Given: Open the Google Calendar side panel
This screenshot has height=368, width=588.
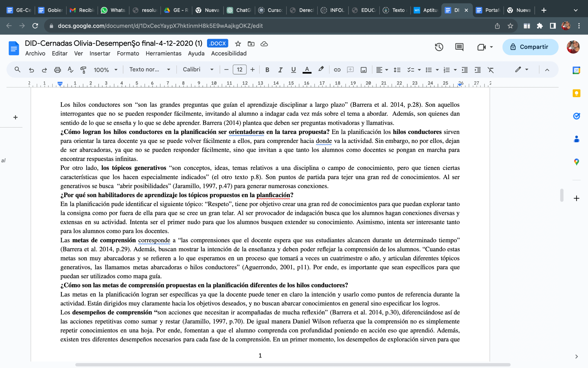Looking at the screenshot, I should pyautogui.click(x=576, y=70).
